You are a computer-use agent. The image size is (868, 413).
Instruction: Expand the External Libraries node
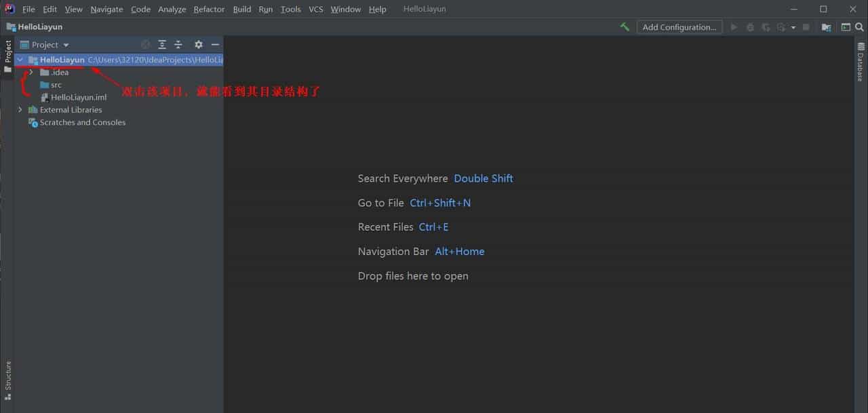(x=20, y=109)
